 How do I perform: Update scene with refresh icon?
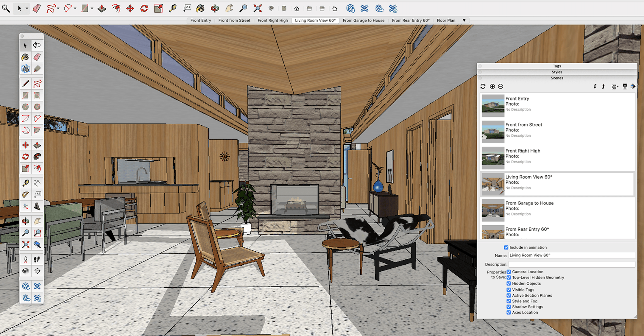pos(483,86)
